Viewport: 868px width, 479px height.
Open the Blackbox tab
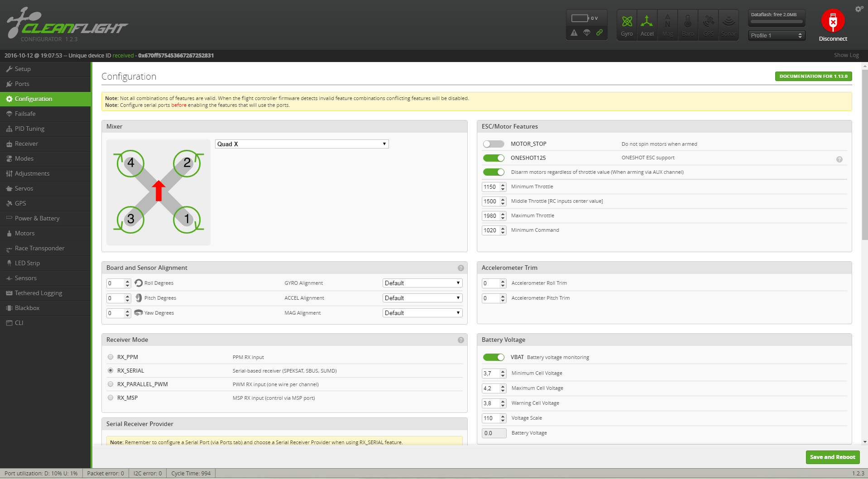point(45,308)
